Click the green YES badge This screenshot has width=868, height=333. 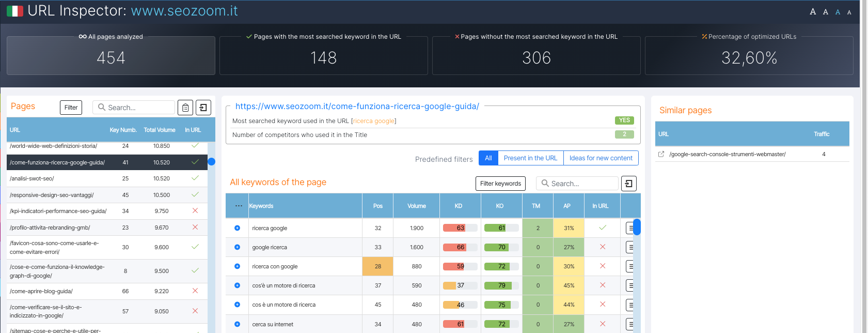tap(624, 120)
